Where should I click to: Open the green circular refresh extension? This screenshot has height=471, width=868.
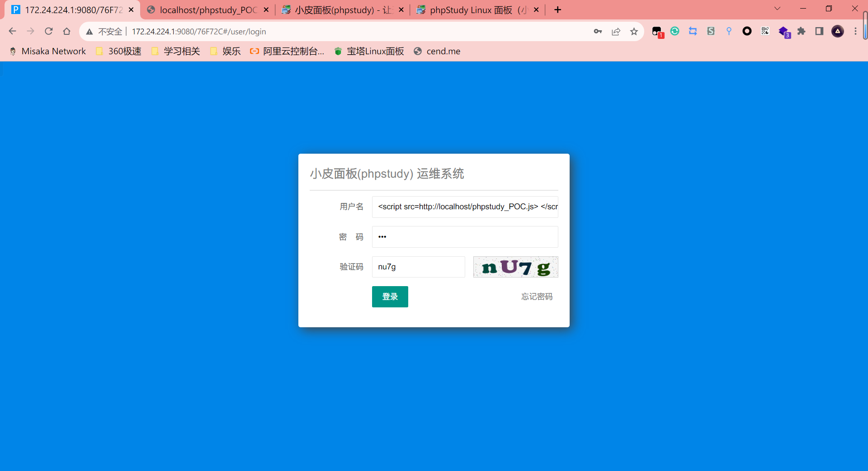(675, 31)
